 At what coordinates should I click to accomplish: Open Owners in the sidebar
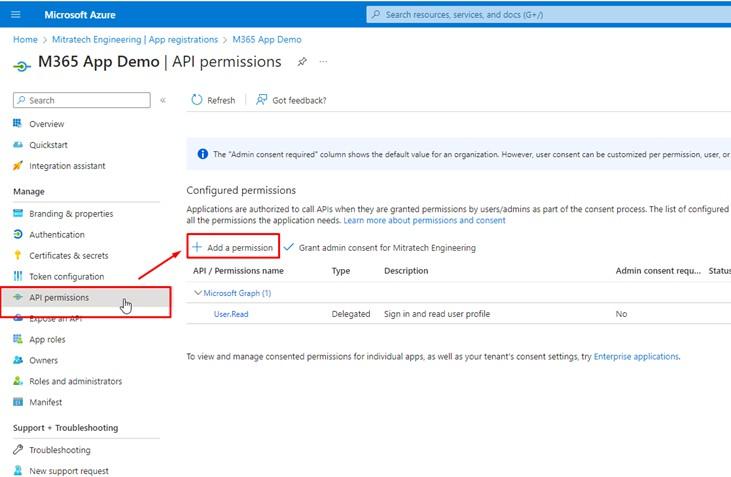click(43, 360)
